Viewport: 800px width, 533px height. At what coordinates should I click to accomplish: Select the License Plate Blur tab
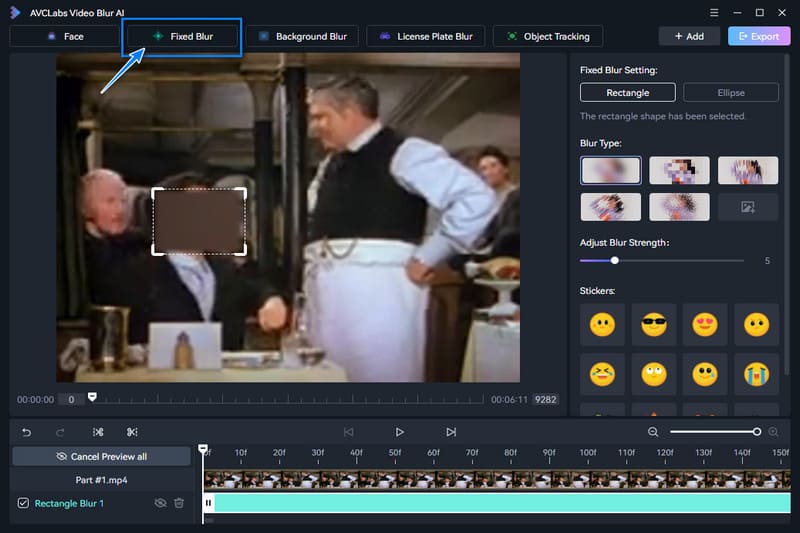pos(426,36)
